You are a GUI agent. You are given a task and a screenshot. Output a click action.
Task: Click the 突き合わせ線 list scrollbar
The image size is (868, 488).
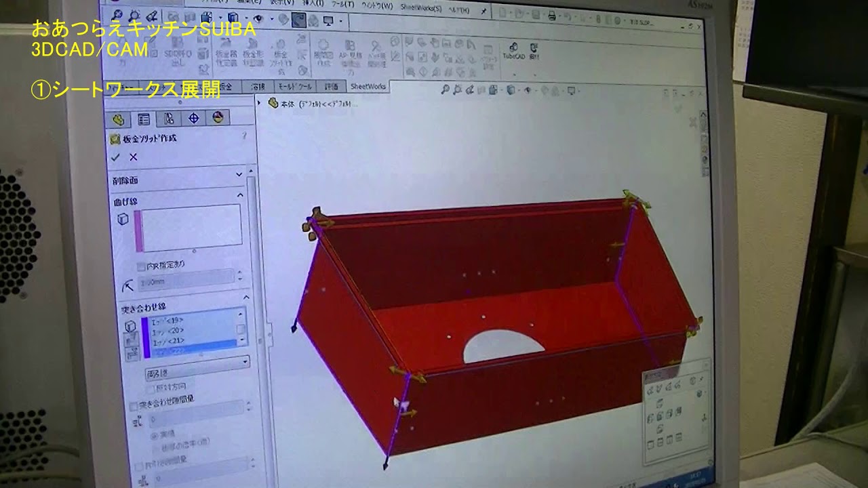click(x=241, y=328)
